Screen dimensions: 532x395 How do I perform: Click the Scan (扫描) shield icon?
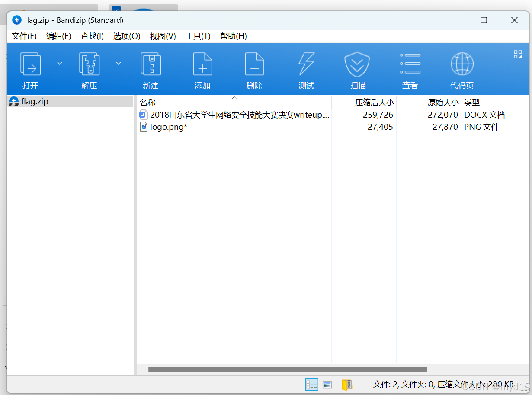tap(358, 64)
